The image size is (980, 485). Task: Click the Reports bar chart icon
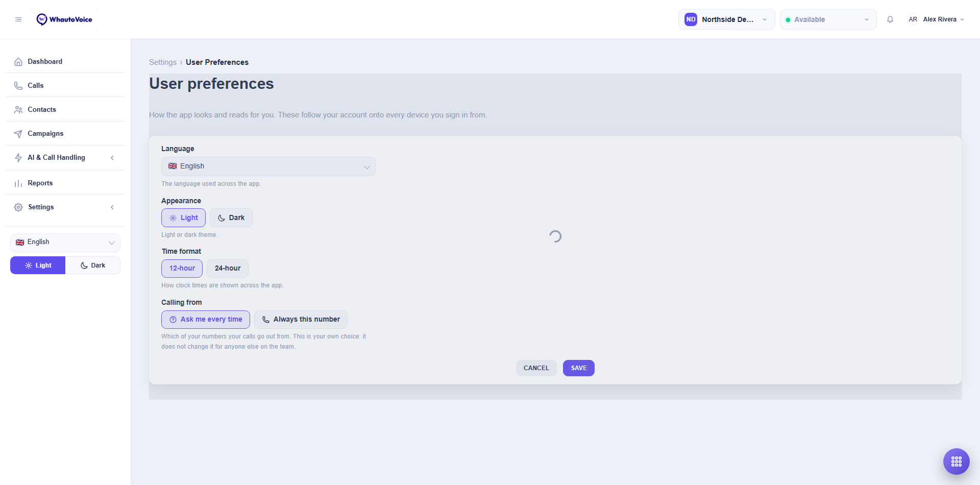18,183
